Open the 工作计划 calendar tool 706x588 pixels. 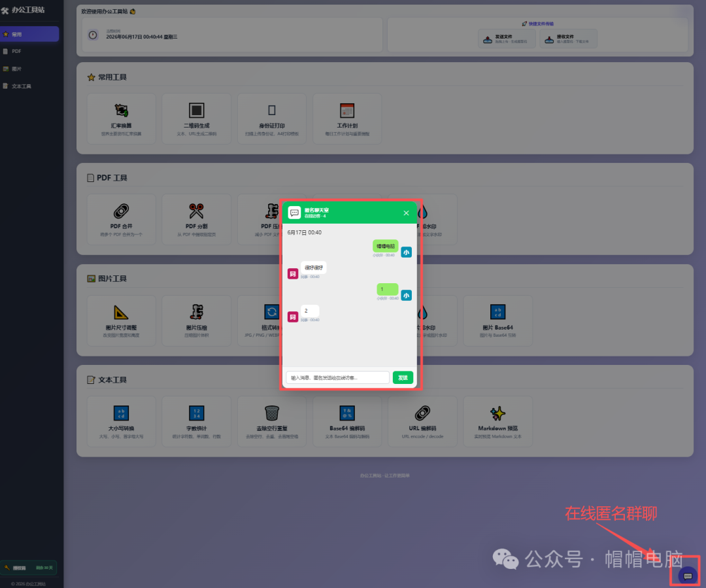point(347,119)
